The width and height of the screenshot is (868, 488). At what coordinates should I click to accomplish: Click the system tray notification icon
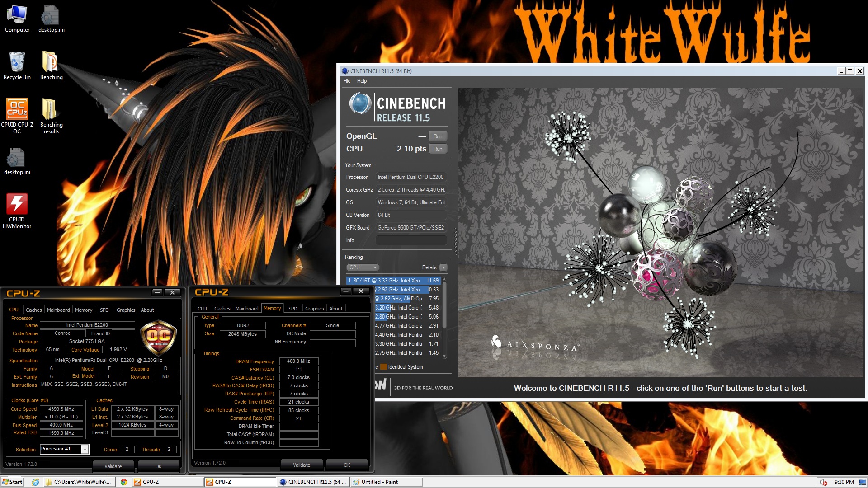[823, 482]
